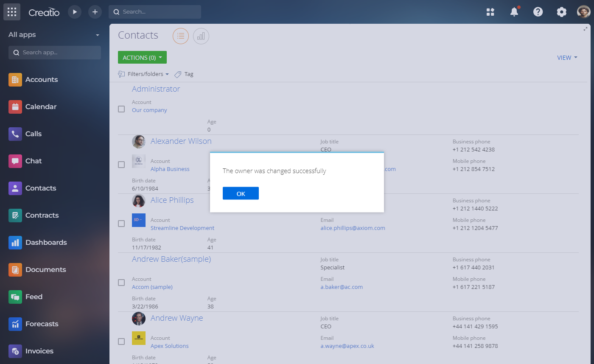Switch to the list view icon

[181, 36]
